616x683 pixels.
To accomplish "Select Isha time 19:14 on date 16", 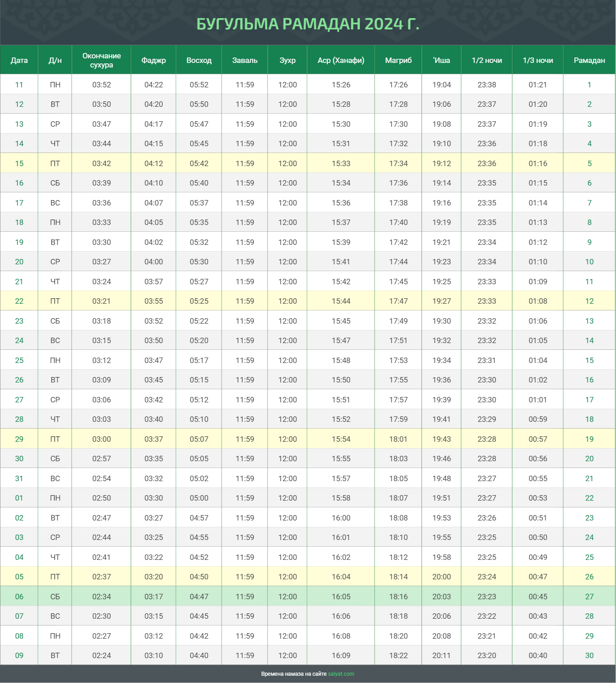I will coord(441,183).
